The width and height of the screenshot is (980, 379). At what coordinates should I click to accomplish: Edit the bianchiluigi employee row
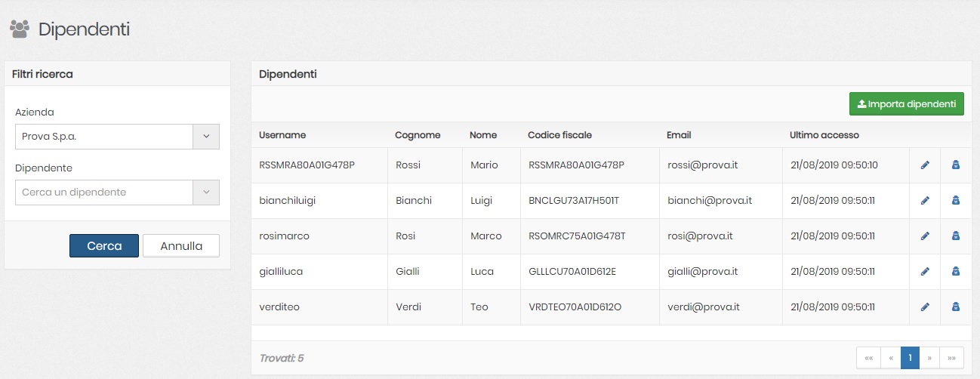(x=925, y=201)
